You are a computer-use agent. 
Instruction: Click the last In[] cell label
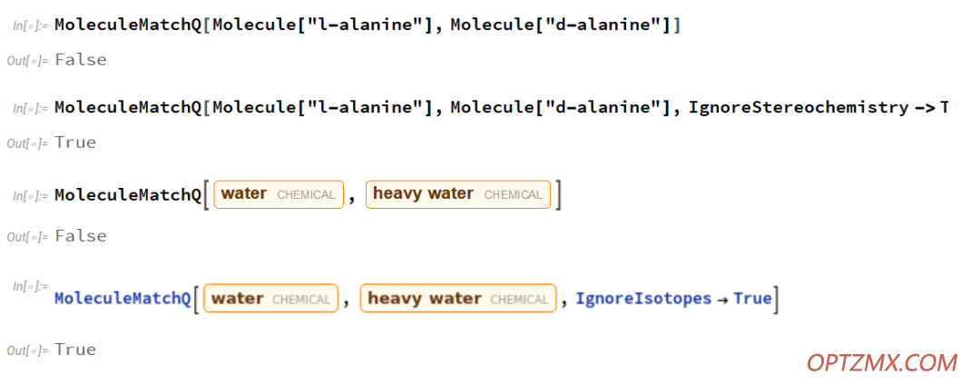tap(31, 287)
